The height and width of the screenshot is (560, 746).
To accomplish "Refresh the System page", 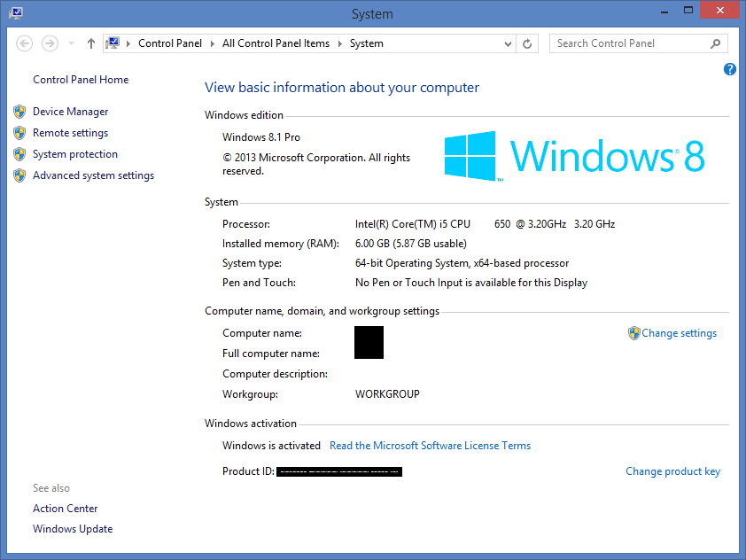I will [x=527, y=43].
